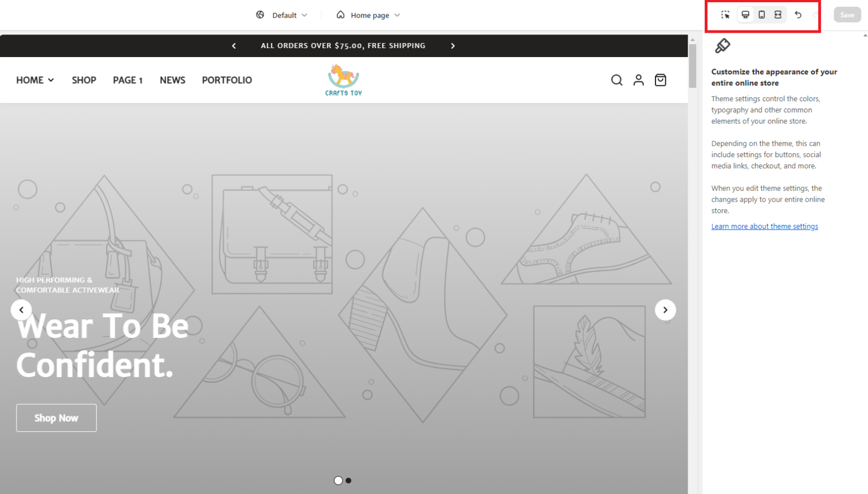Open the shopping cart bag icon
Screen dimensions: 868x494
point(660,80)
